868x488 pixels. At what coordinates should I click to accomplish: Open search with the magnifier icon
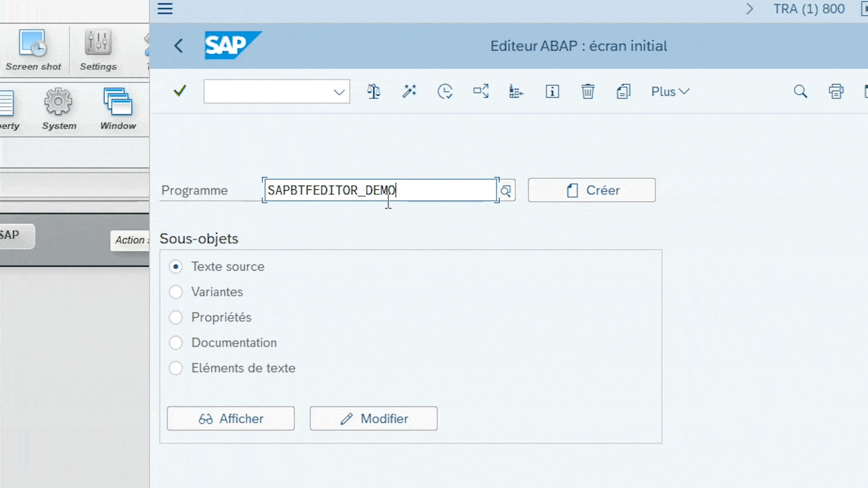pos(800,91)
